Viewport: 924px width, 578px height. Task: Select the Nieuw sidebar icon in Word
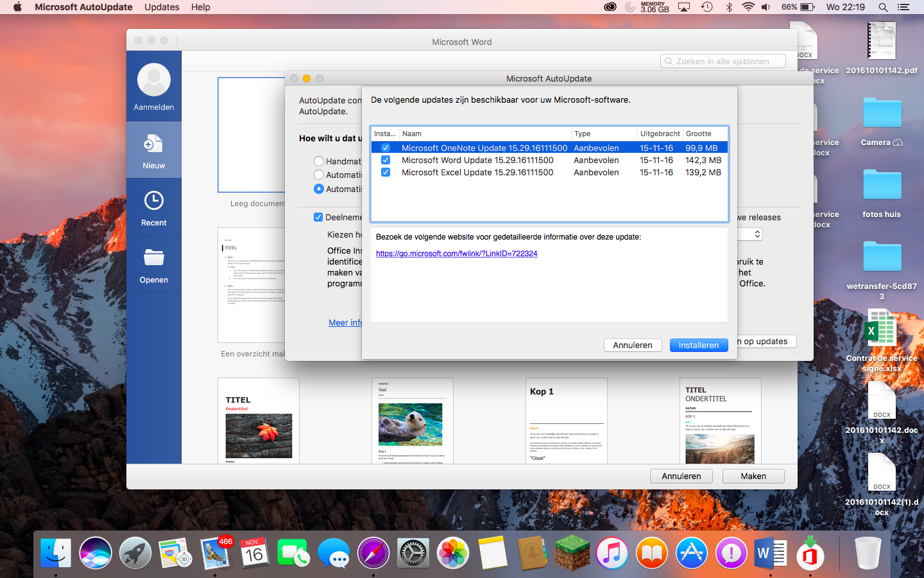click(x=153, y=144)
